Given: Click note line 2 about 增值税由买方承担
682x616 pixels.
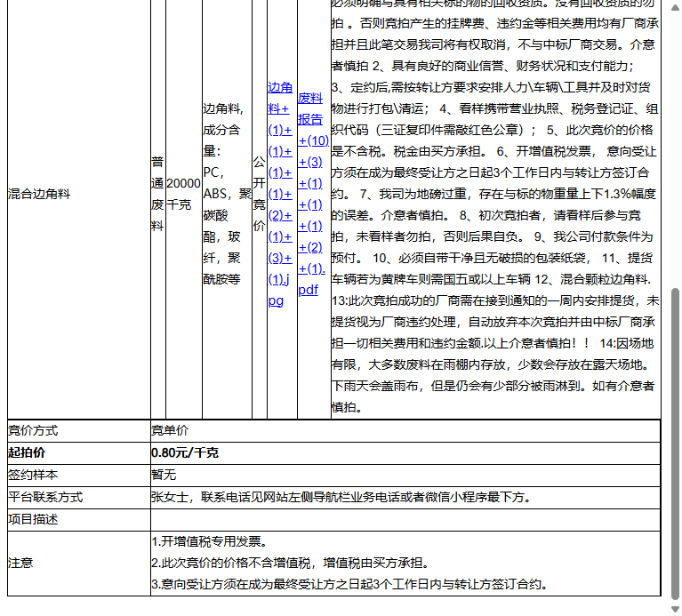Looking at the screenshot, I should pyautogui.click(x=291, y=564).
